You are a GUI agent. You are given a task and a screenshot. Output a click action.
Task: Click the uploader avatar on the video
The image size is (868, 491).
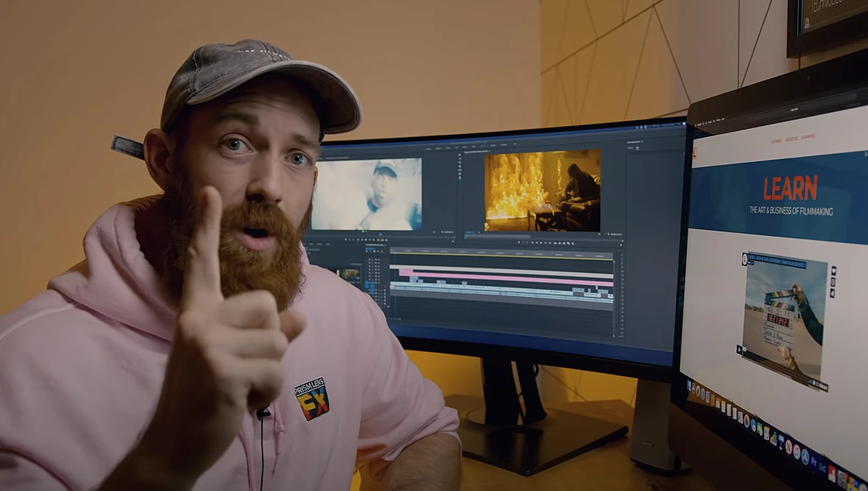click(x=744, y=259)
